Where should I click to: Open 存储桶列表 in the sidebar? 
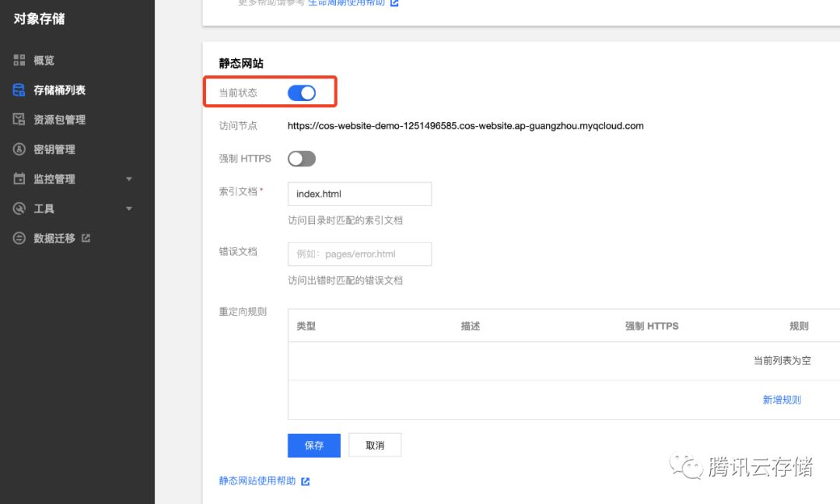[x=59, y=90]
